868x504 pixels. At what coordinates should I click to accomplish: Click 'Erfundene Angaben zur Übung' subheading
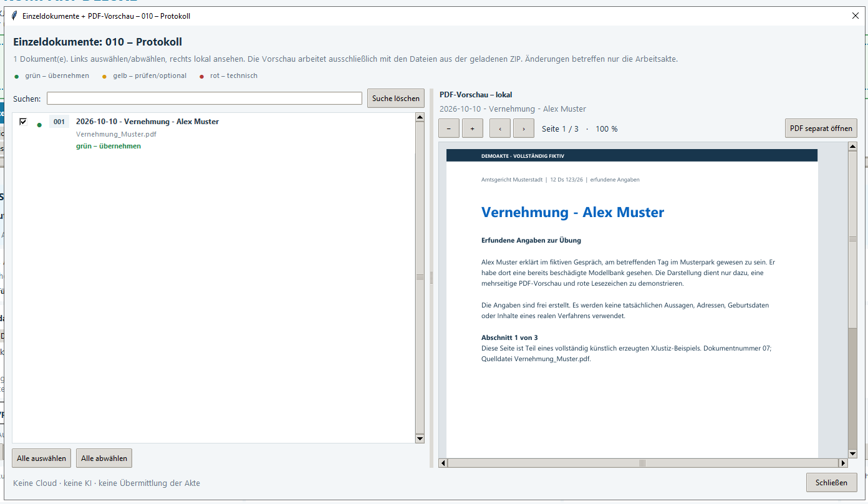[531, 240]
